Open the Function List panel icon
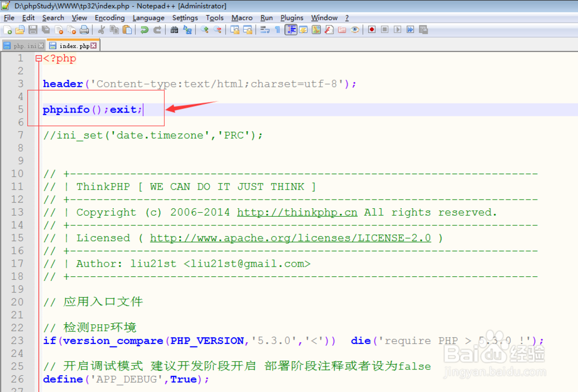The image size is (578, 392). [329, 30]
